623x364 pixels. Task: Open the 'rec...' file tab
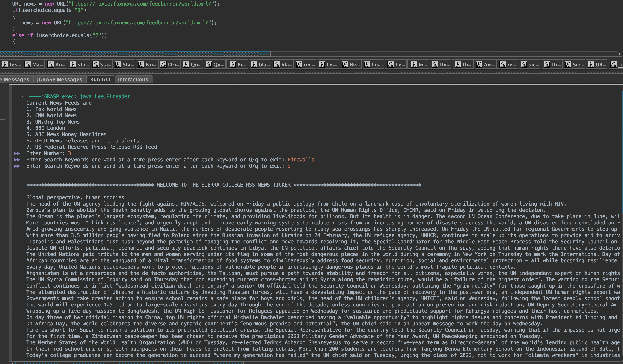click(306, 65)
